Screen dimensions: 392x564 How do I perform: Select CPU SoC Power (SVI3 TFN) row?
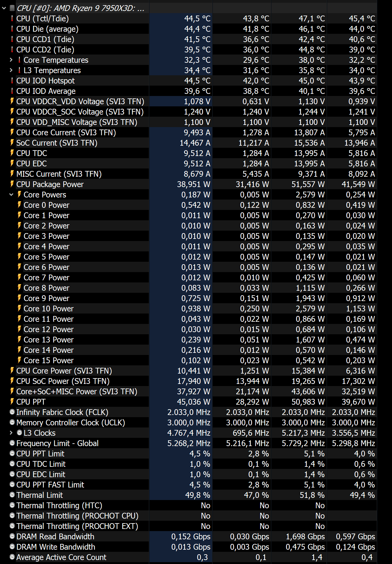pyautogui.click(x=188, y=381)
